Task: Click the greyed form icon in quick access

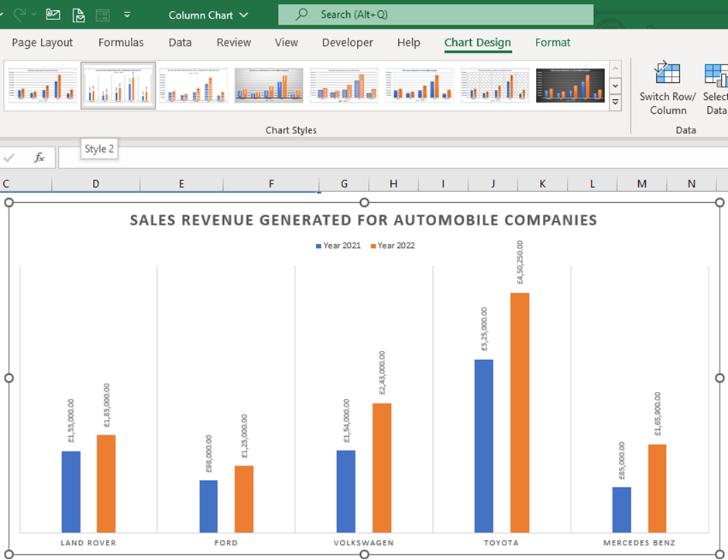Action: pos(102,15)
